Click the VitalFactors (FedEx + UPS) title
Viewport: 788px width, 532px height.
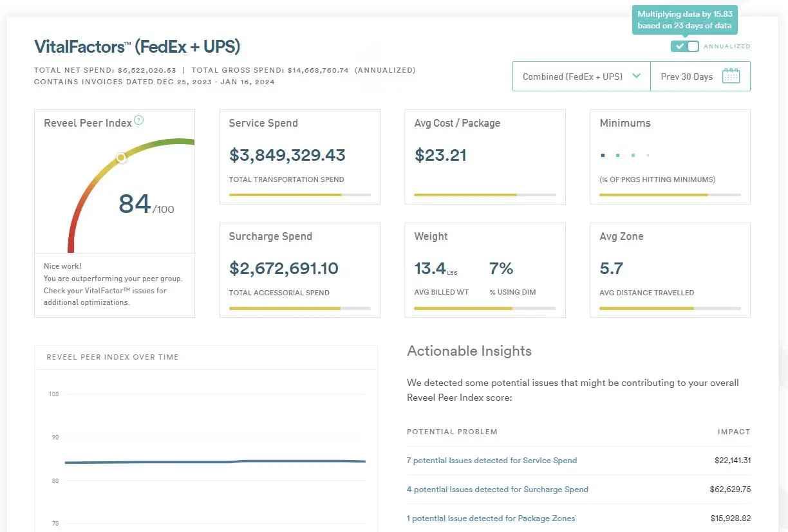click(137, 47)
